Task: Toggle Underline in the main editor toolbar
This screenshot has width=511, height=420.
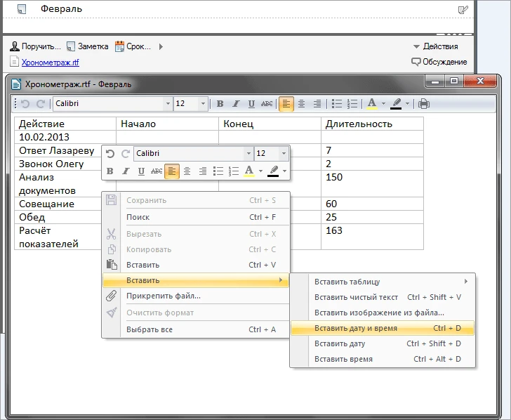Action: pos(251,104)
